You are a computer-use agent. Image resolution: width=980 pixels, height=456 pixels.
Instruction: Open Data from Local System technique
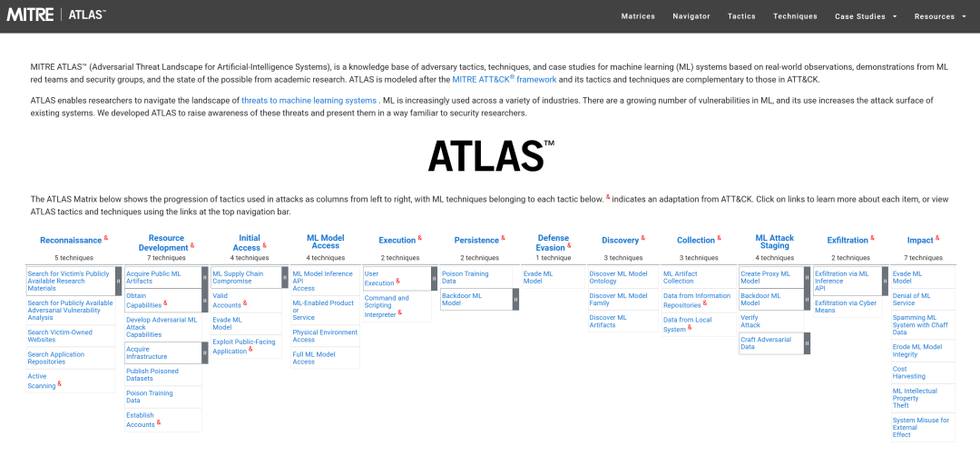point(686,324)
